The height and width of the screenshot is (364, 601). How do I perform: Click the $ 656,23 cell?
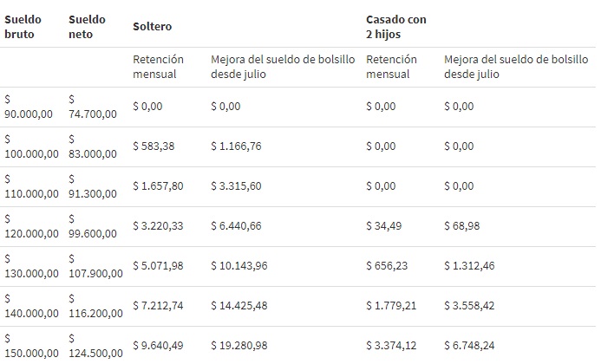coord(389,265)
